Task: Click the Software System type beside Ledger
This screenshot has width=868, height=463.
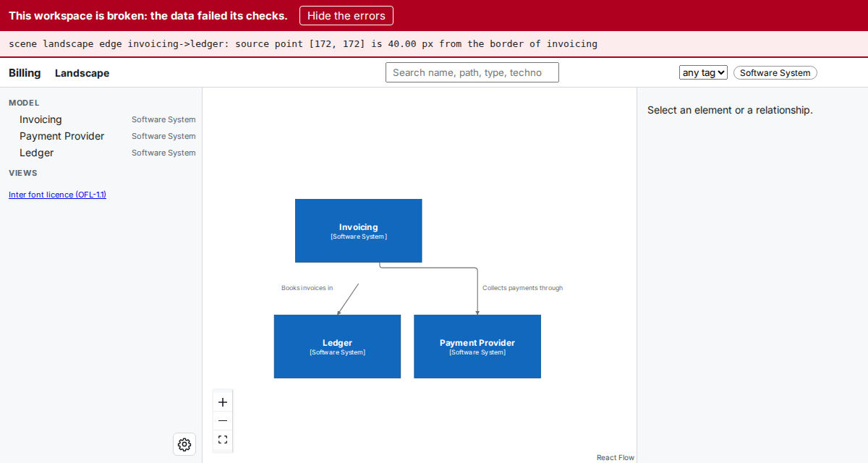Action: [163, 153]
